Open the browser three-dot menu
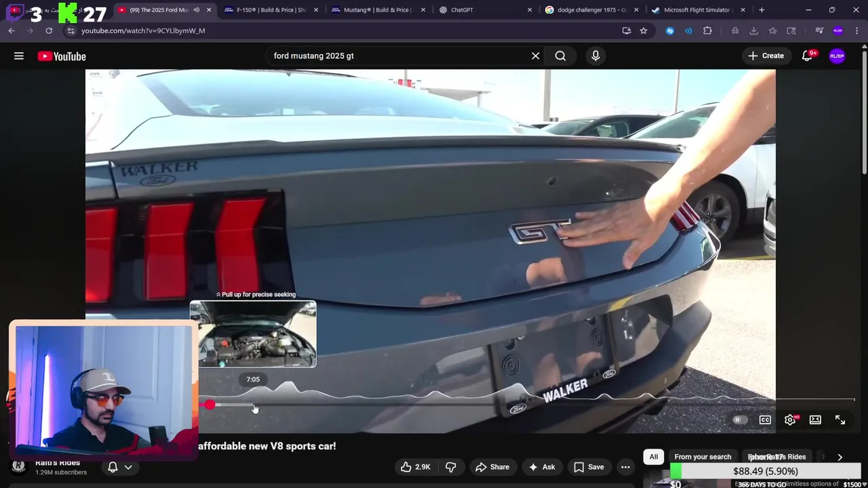 pos(856,30)
